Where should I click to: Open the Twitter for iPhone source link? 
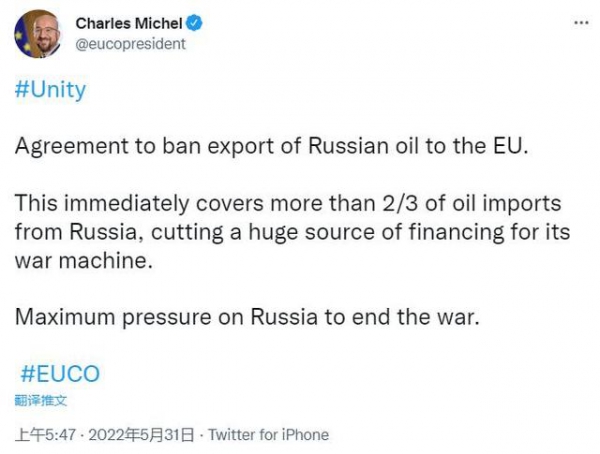click(x=268, y=435)
